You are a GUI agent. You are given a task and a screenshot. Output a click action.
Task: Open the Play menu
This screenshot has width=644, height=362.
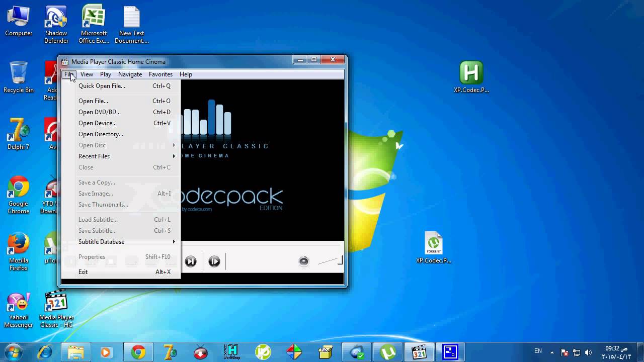click(x=106, y=74)
